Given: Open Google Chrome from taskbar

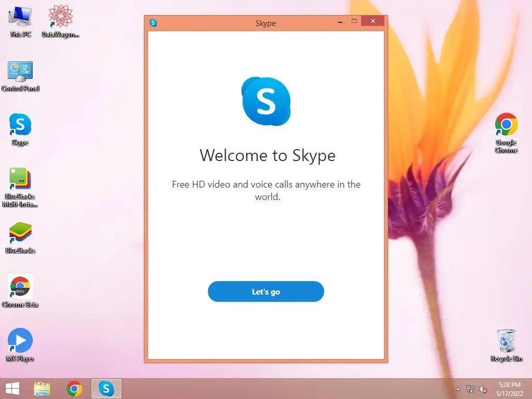Looking at the screenshot, I should [x=74, y=389].
